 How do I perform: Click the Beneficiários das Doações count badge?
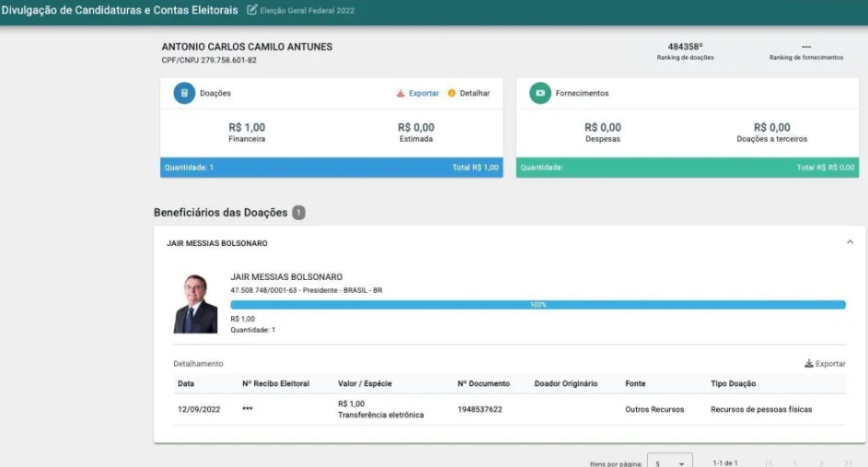point(298,212)
